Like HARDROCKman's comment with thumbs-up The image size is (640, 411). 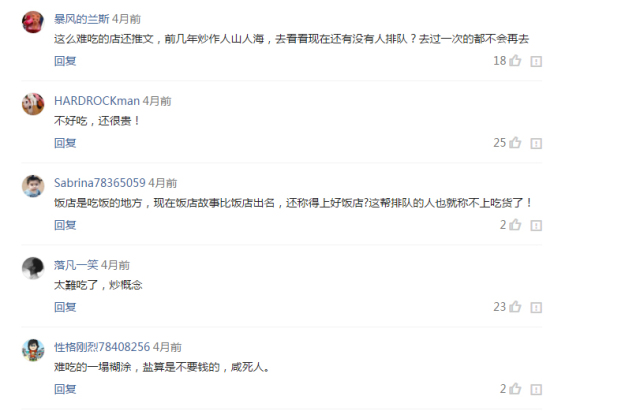pos(515,143)
